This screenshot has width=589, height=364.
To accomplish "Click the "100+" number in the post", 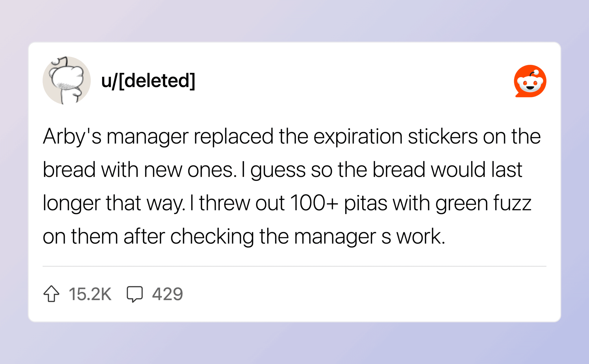I will coord(314,203).
